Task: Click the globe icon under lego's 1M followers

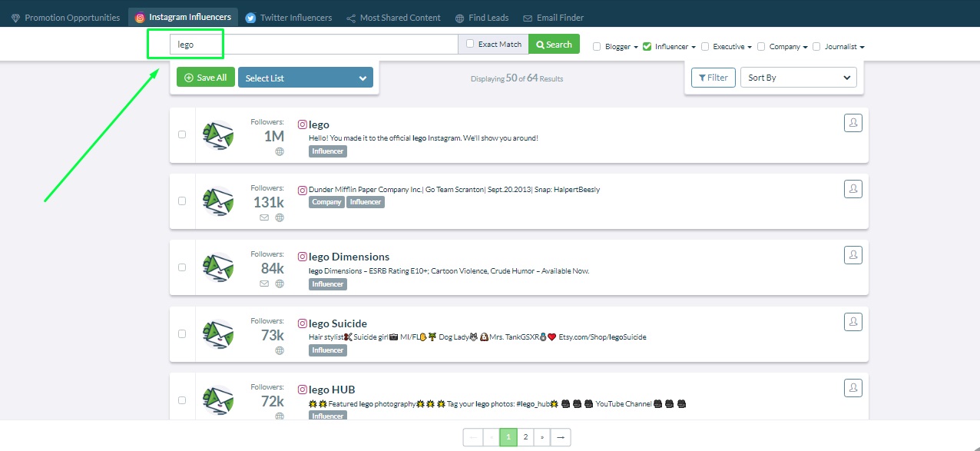Action: [280, 151]
